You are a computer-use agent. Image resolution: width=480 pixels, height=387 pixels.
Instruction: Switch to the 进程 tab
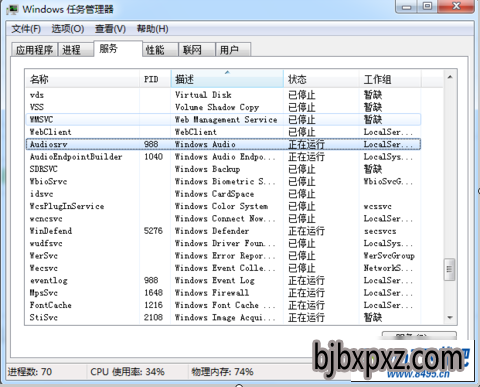click(x=76, y=50)
